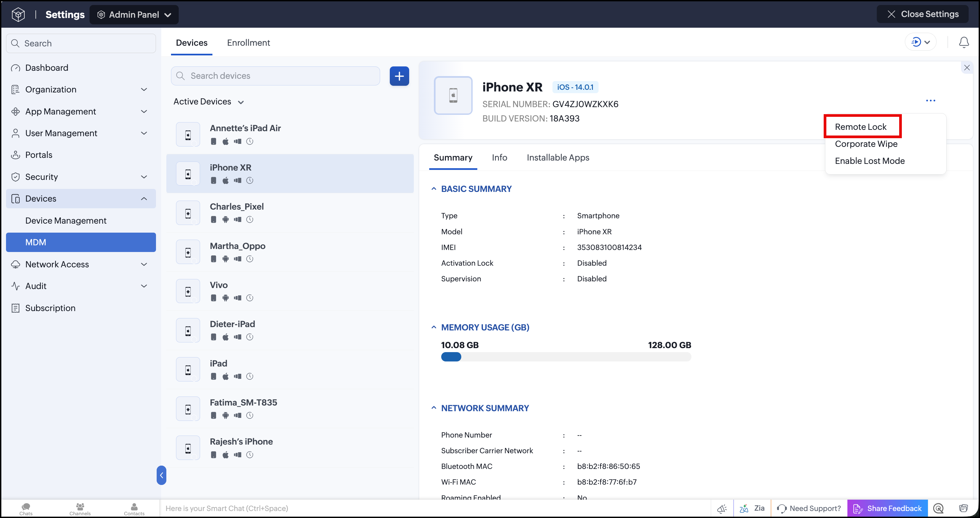Expand the Organization menu section
This screenshot has width=980, height=518.
pos(144,90)
